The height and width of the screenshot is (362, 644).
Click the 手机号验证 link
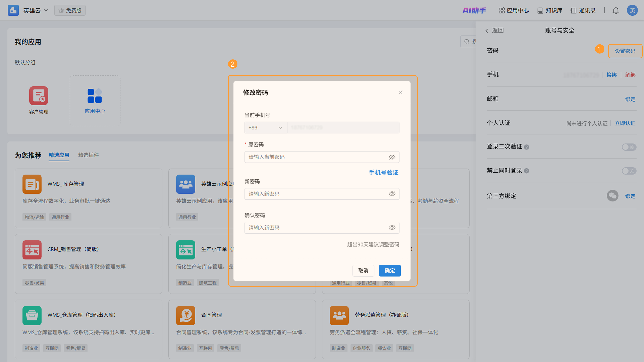pos(384,172)
